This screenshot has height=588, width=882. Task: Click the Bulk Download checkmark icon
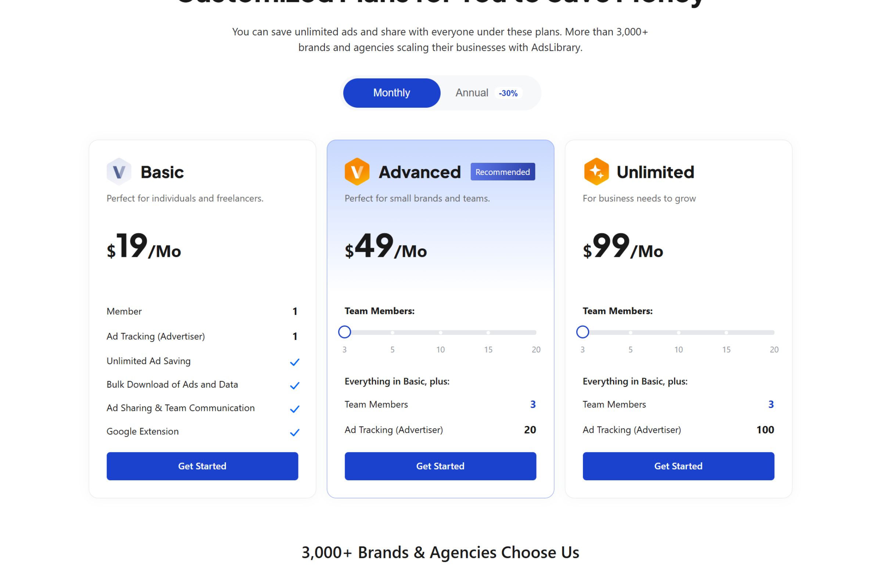pyautogui.click(x=295, y=386)
